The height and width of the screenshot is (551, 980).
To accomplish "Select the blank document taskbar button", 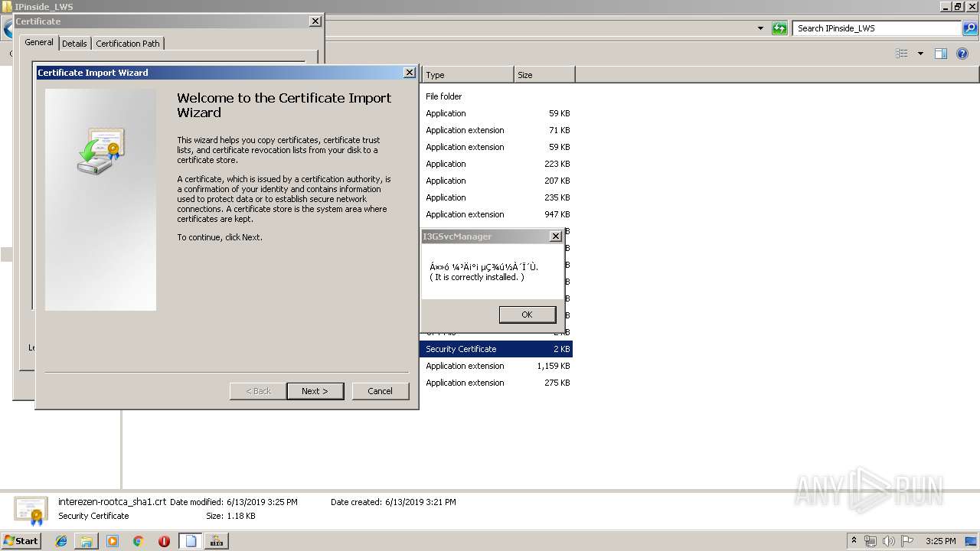I will point(191,541).
